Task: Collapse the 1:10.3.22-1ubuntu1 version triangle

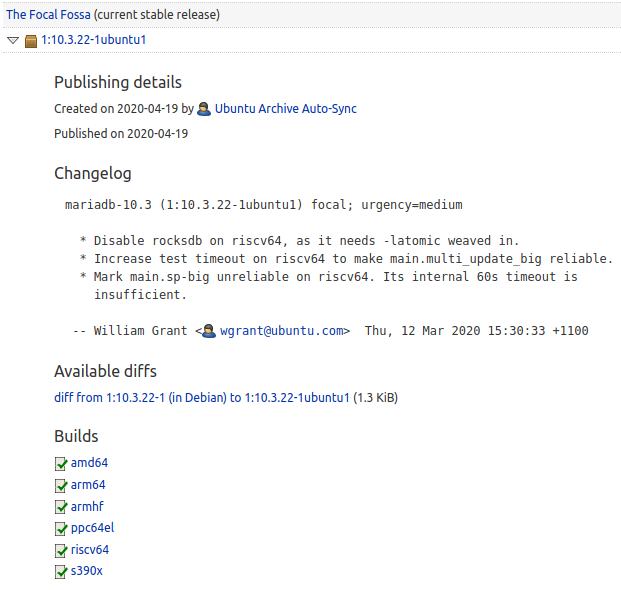Action: (x=12, y=41)
